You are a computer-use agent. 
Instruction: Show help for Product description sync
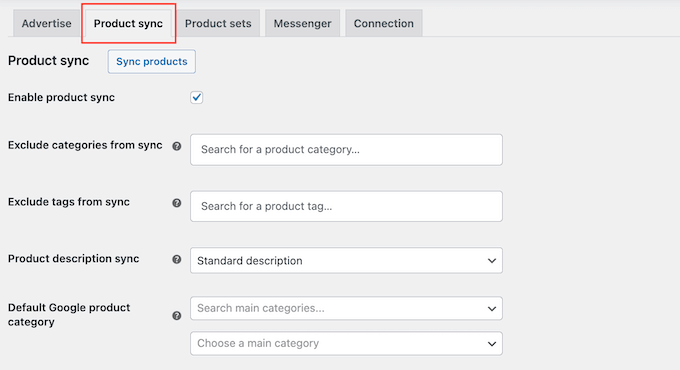coord(177,259)
